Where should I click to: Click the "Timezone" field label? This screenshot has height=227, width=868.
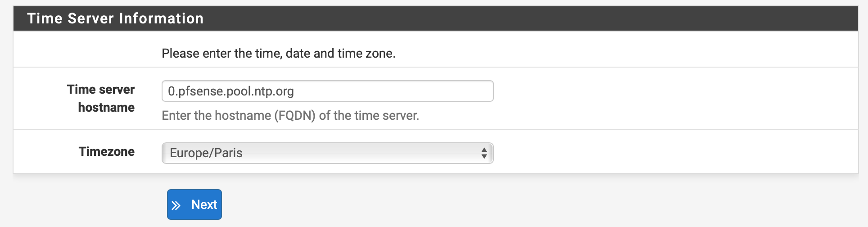pyautogui.click(x=107, y=151)
